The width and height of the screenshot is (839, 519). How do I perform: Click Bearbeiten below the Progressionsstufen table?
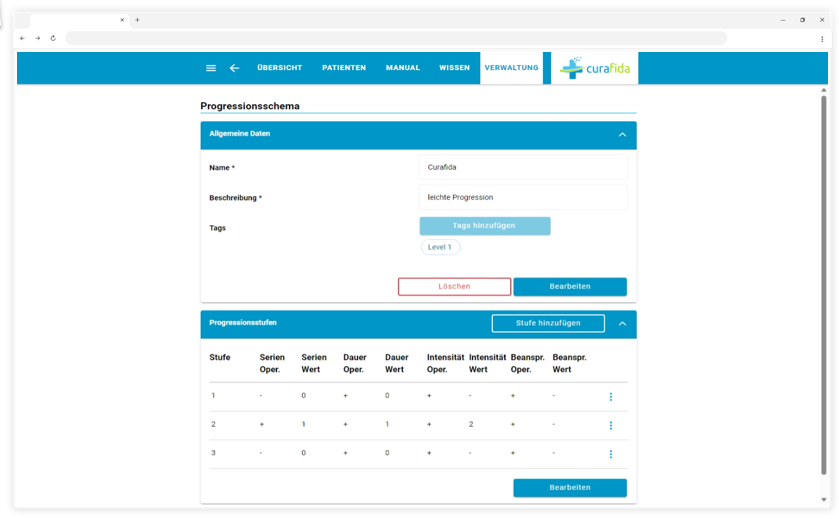[570, 487]
